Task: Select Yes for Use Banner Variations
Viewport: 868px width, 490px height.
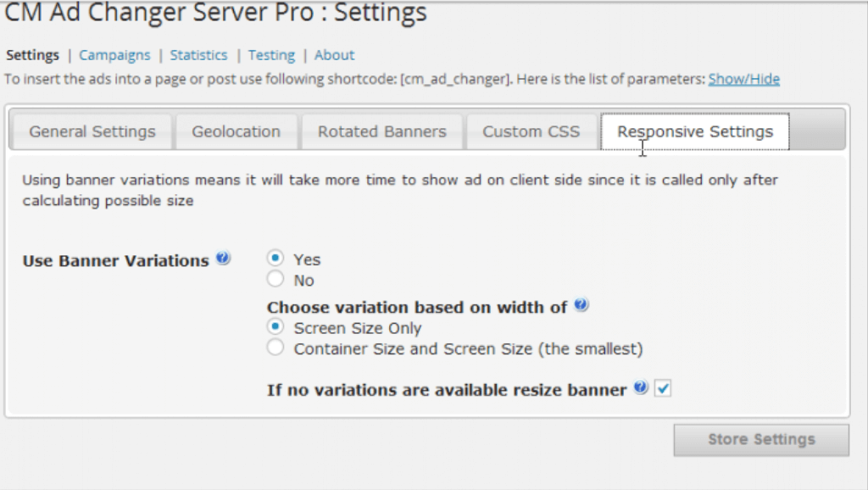Action: click(275, 258)
